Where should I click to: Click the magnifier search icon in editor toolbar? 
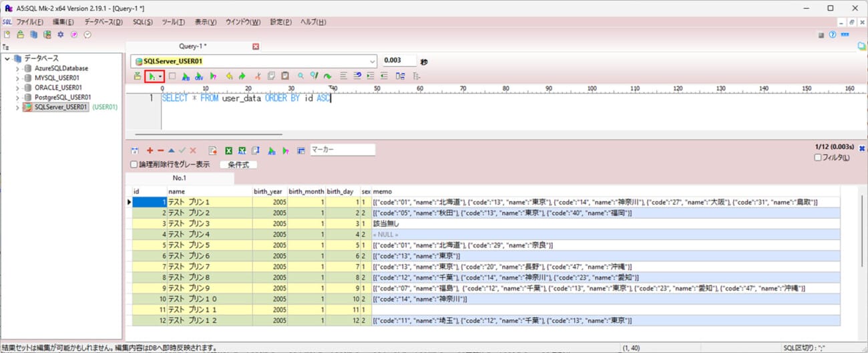pos(300,76)
